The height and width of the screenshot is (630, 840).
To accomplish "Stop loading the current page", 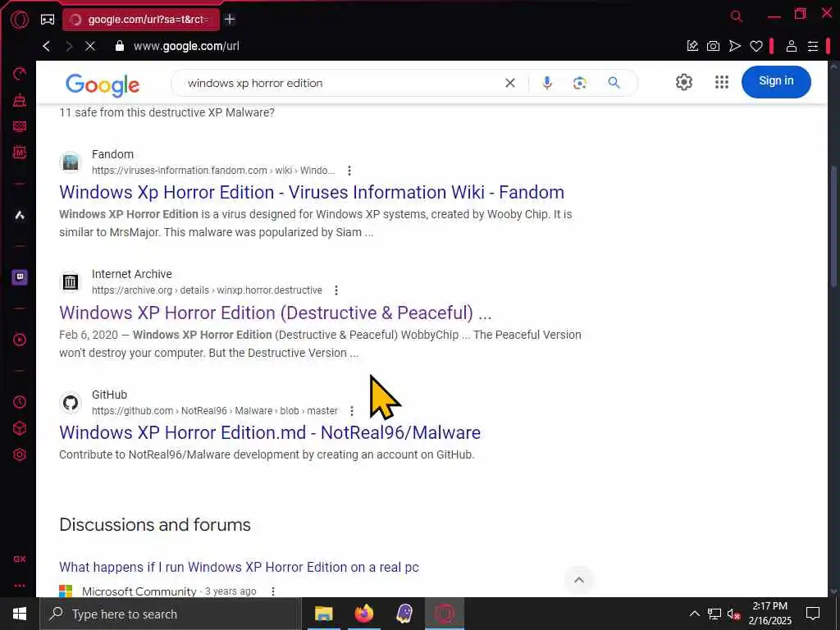I will [x=90, y=46].
